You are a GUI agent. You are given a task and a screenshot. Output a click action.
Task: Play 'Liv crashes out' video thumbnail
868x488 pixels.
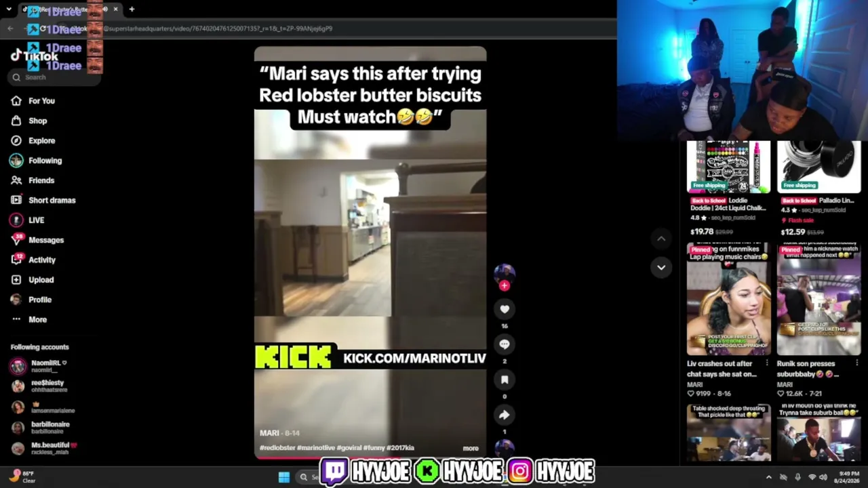[x=728, y=299]
